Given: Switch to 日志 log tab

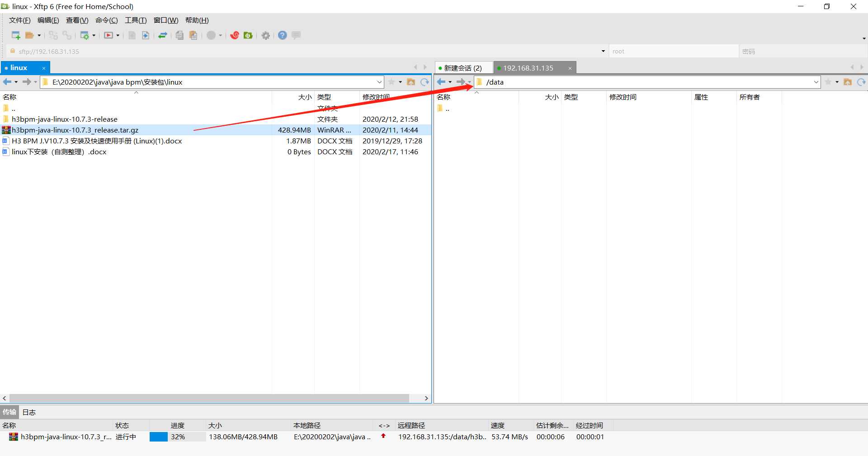Looking at the screenshot, I should [29, 412].
